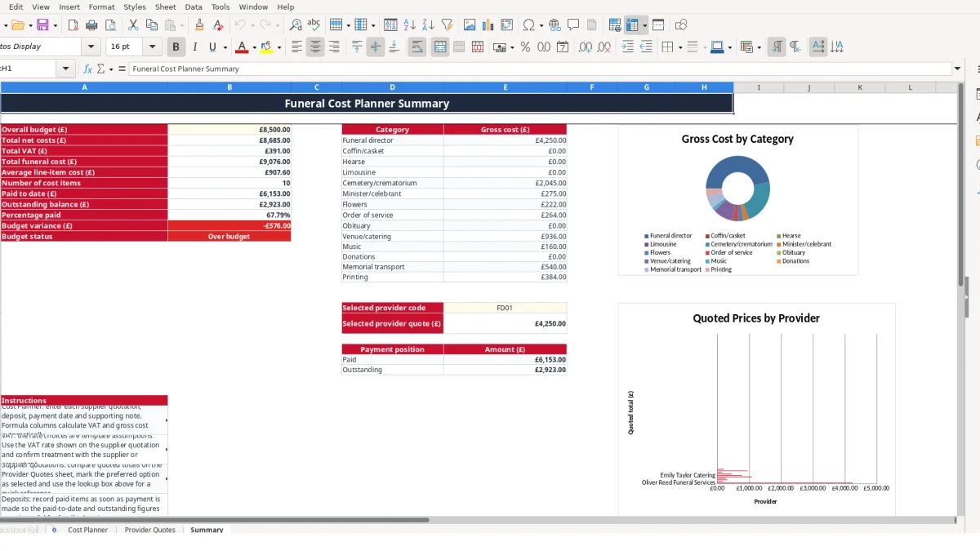The width and height of the screenshot is (980, 551).
Task: Open the Insert menu
Action: (69, 7)
